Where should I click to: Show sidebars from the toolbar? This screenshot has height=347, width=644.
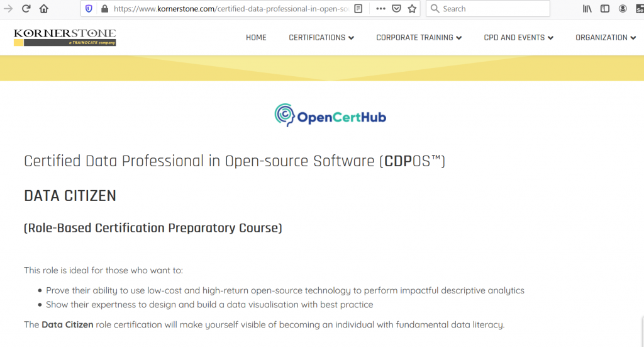tap(604, 9)
